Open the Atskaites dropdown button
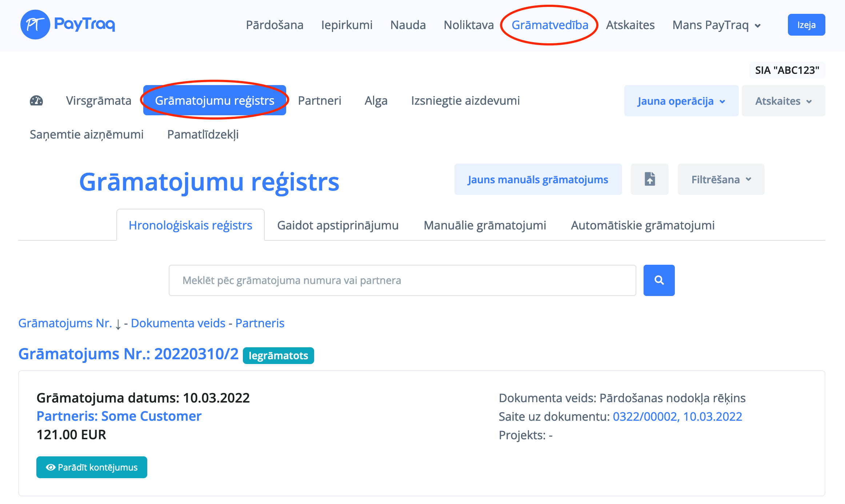The image size is (845, 504). tap(783, 101)
